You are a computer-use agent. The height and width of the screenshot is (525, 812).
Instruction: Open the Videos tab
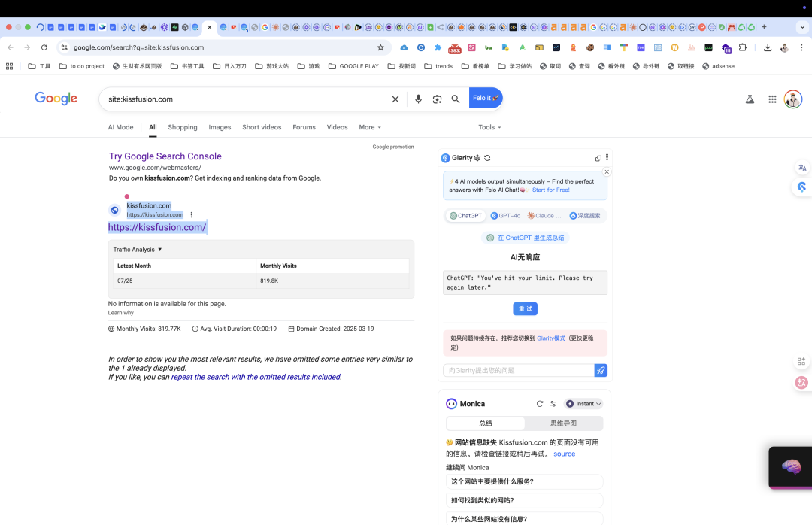(x=337, y=127)
